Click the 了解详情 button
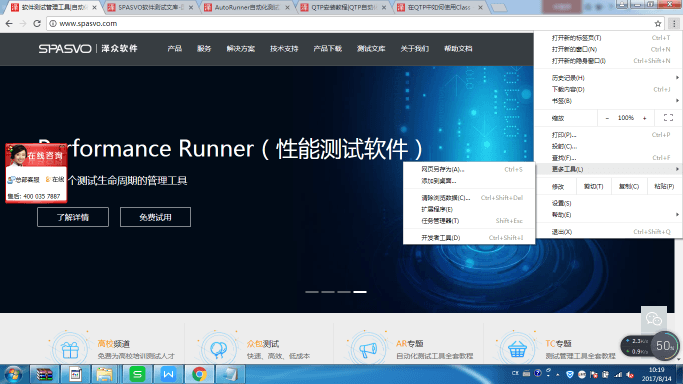Image resolution: width=683 pixels, height=384 pixels. [73, 217]
